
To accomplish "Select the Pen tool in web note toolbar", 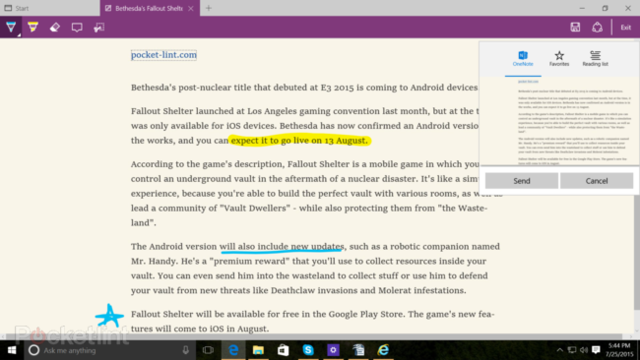I will (x=11, y=27).
